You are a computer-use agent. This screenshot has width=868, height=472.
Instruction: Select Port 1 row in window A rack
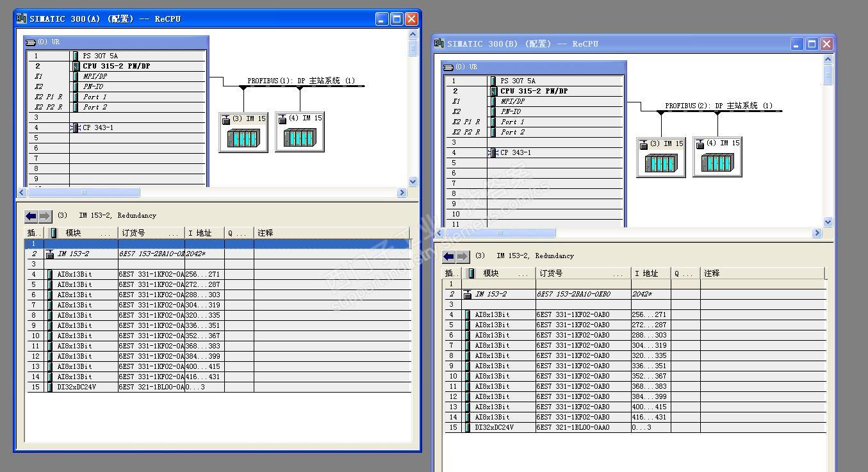[x=117, y=97]
